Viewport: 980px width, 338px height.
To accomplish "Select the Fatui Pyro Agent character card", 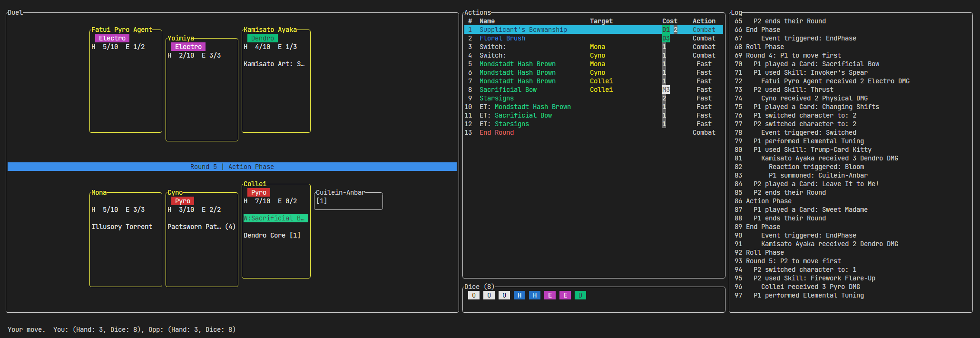I will [126, 81].
